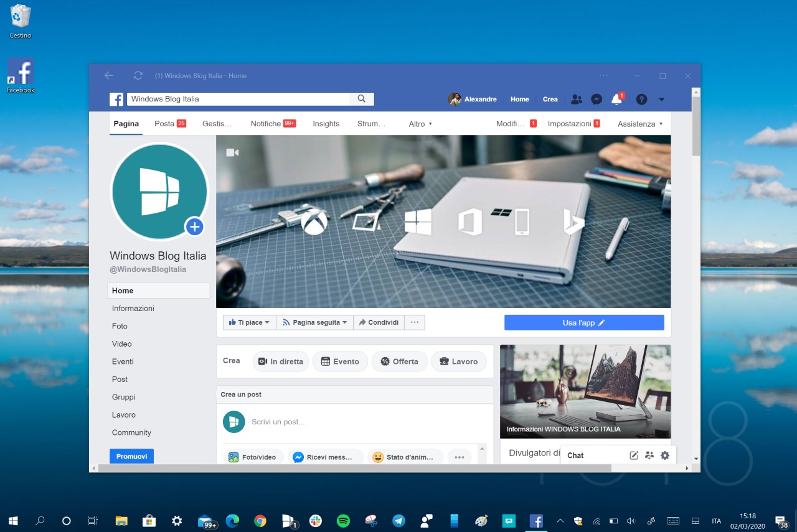Expand the account arrow menu

tap(661, 99)
